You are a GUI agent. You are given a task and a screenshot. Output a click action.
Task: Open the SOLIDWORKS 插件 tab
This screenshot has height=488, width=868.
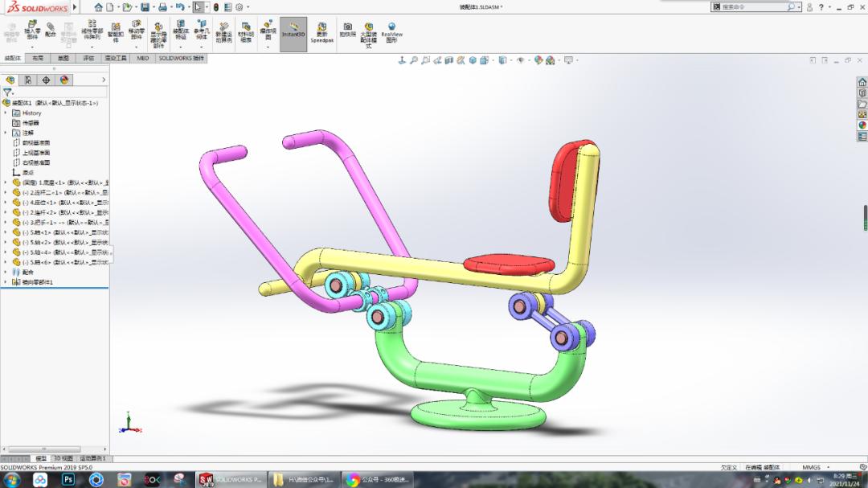pyautogui.click(x=181, y=58)
